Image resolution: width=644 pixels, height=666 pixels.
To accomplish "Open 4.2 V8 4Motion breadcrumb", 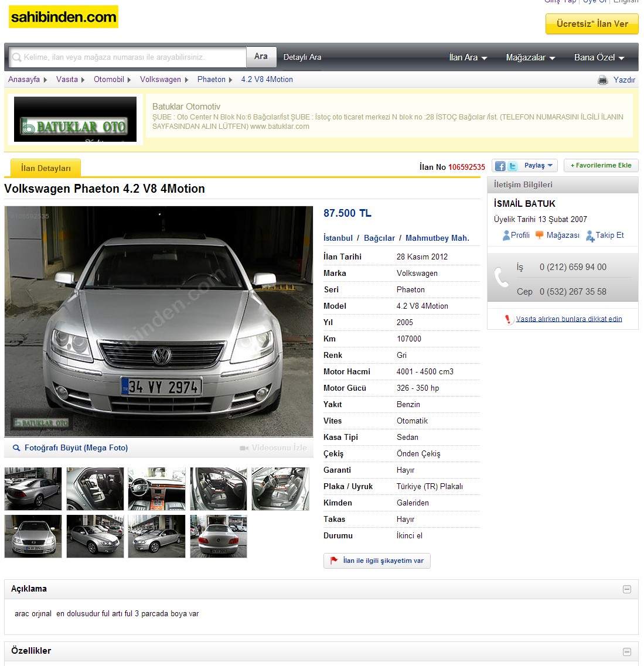I will [267, 80].
